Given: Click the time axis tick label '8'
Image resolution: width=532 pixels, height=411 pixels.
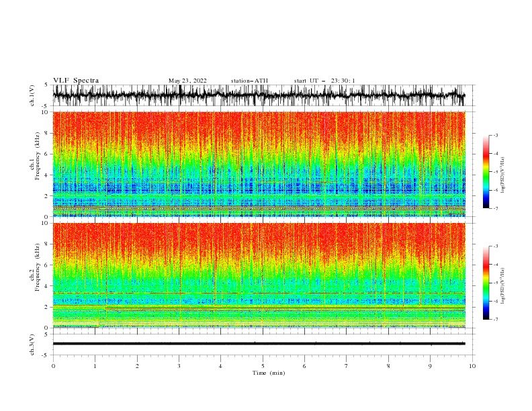Looking at the screenshot, I should point(388,366).
